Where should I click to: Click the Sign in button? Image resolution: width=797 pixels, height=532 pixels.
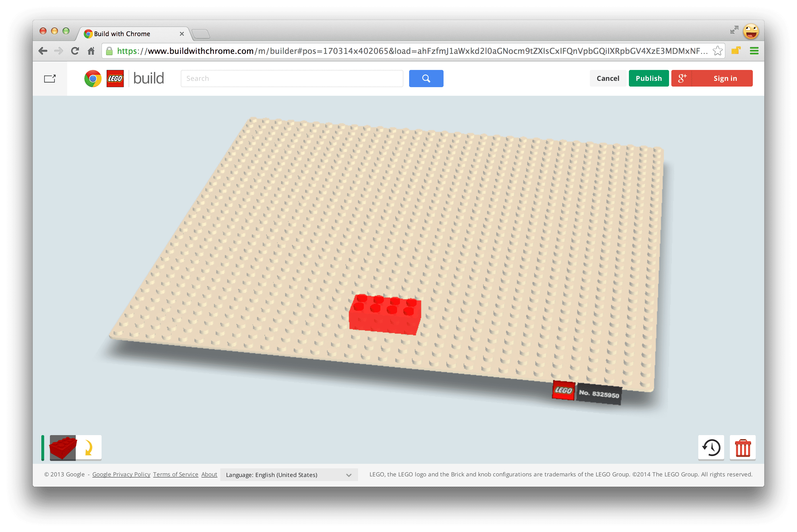pos(724,78)
